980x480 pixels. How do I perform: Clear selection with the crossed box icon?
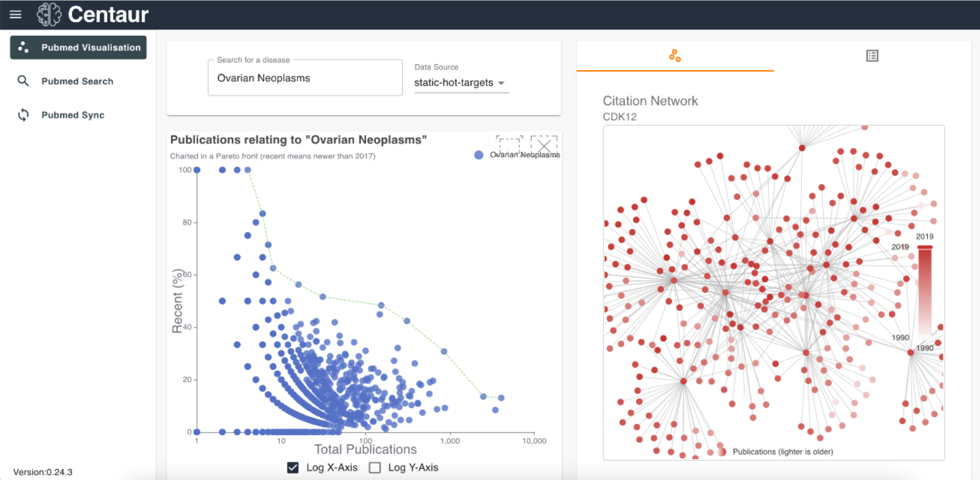coord(544,144)
